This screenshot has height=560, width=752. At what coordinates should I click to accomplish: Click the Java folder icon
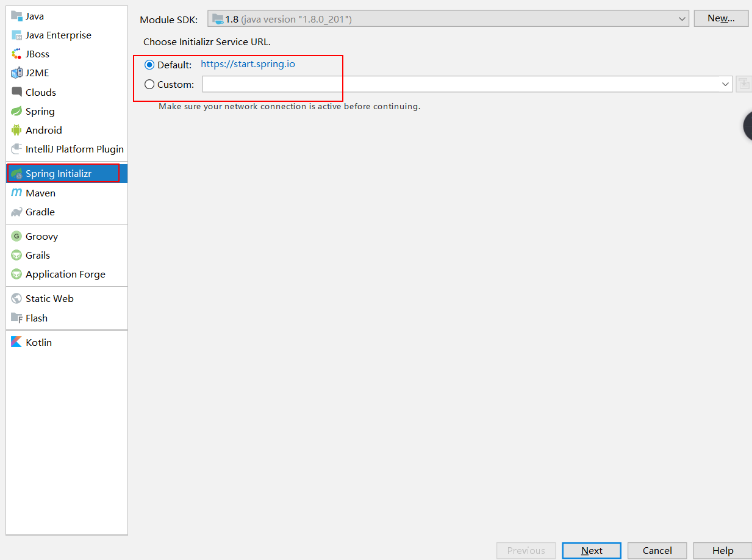point(16,16)
